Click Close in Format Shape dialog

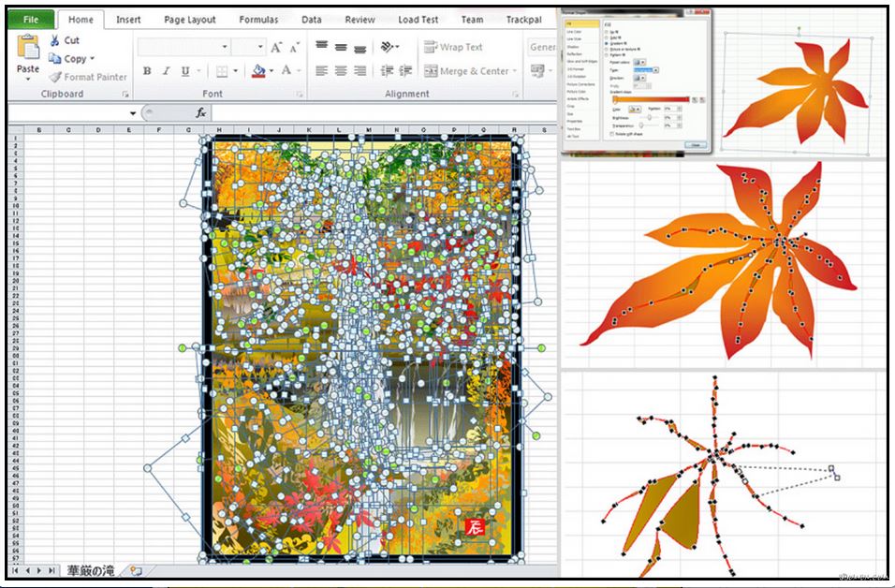[695, 145]
